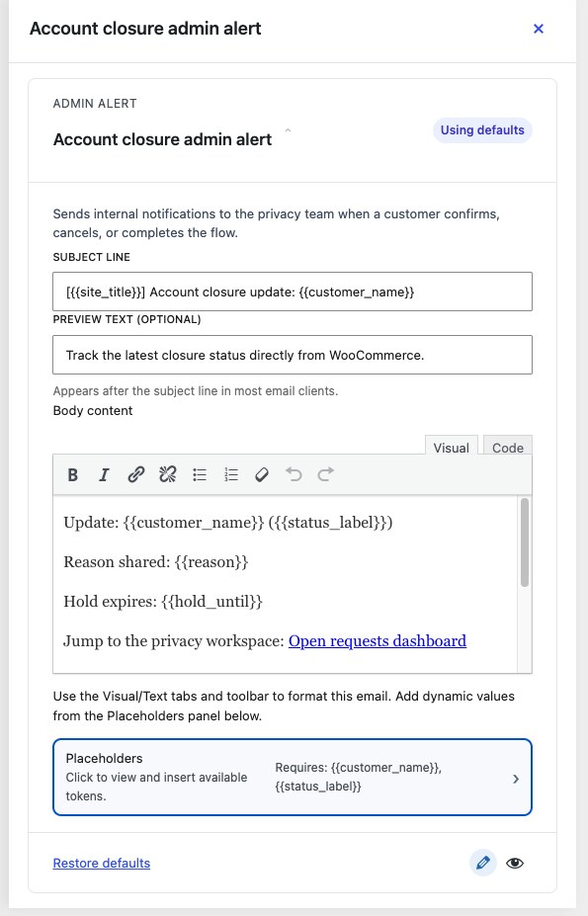The width and height of the screenshot is (588, 916).
Task: Click the body editor scrollbar
Action: (x=525, y=542)
